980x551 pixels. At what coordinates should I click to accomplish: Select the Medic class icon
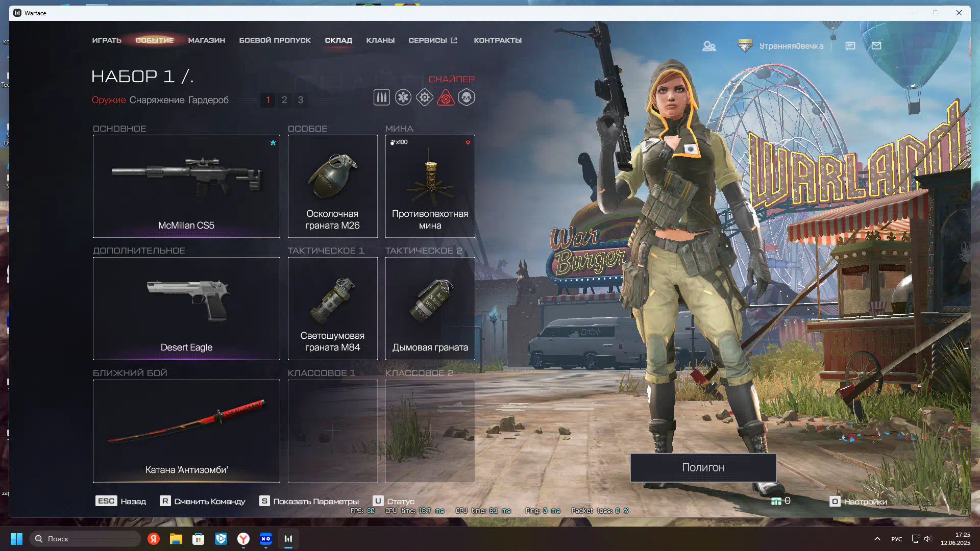click(403, 97)
